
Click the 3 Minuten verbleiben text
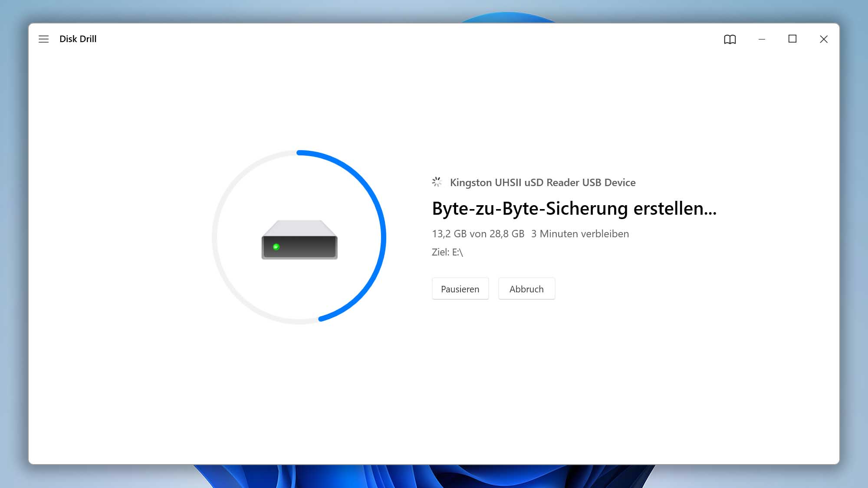coord(580,234)
